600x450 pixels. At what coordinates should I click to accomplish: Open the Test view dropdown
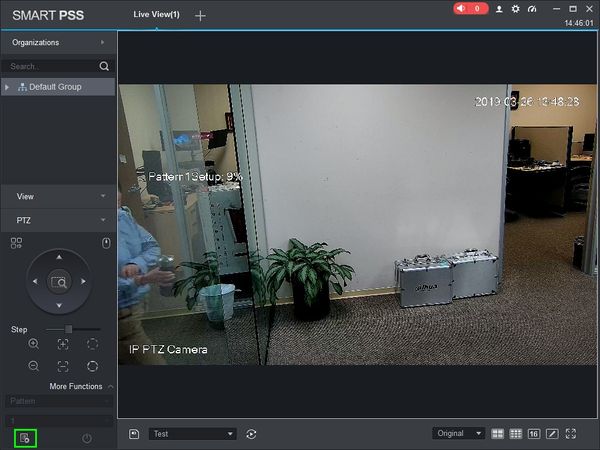pos(192,434)
